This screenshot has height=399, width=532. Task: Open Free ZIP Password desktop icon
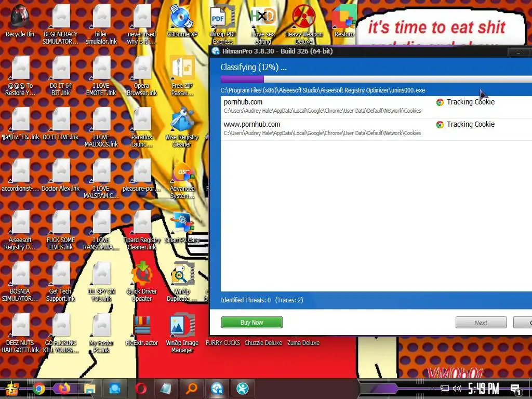182,76
